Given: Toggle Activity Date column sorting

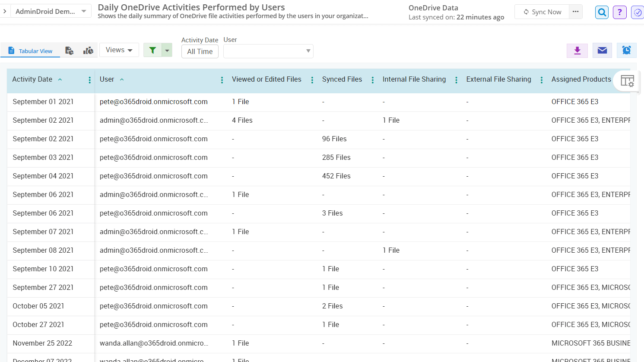Looking at the screenshot, I should (60, 79).
